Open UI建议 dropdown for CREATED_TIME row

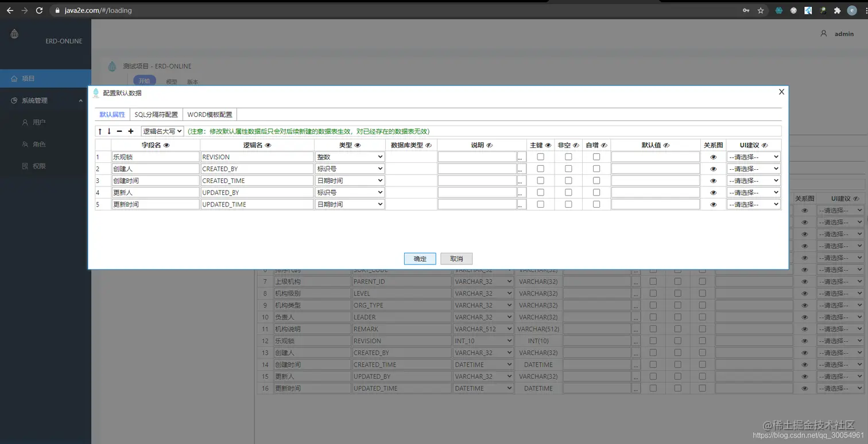754,181
